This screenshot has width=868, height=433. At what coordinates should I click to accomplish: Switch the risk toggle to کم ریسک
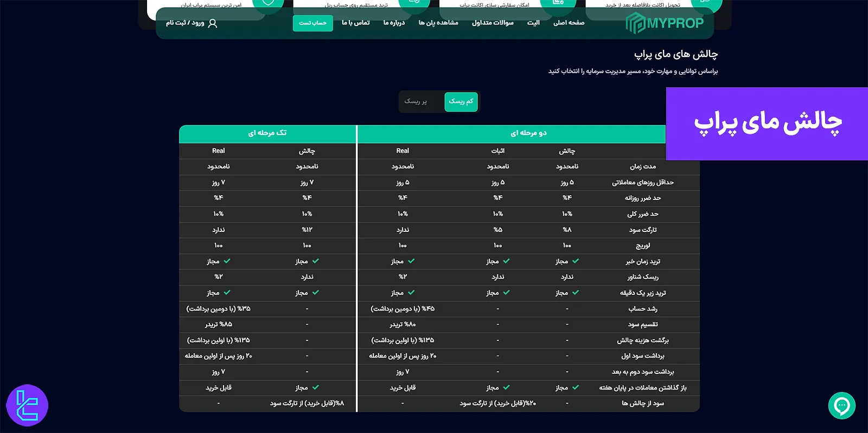(x=461, y=101)
